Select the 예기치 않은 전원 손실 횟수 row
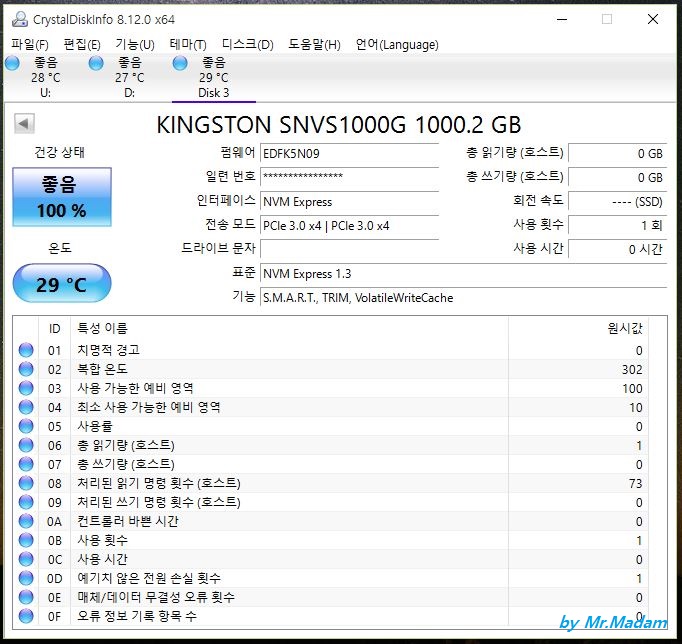The image size is (682, 644). coord(331,578)
